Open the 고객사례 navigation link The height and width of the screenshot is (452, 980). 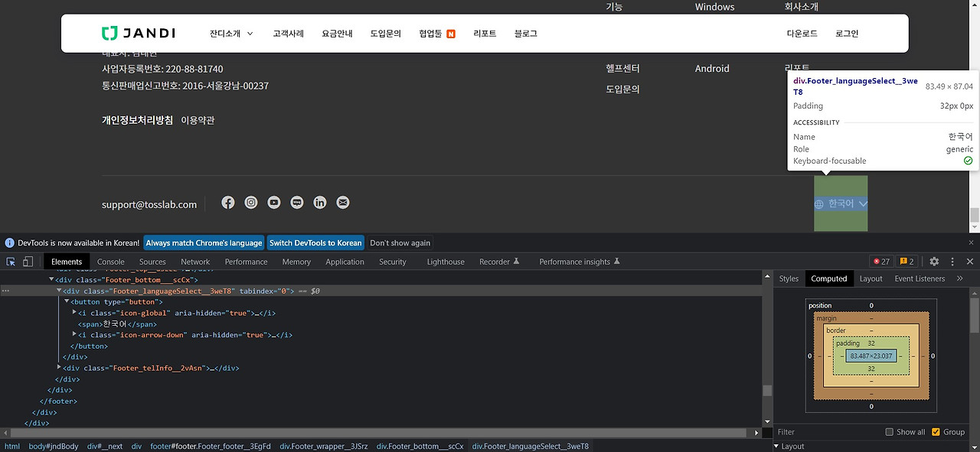point(288,34)
